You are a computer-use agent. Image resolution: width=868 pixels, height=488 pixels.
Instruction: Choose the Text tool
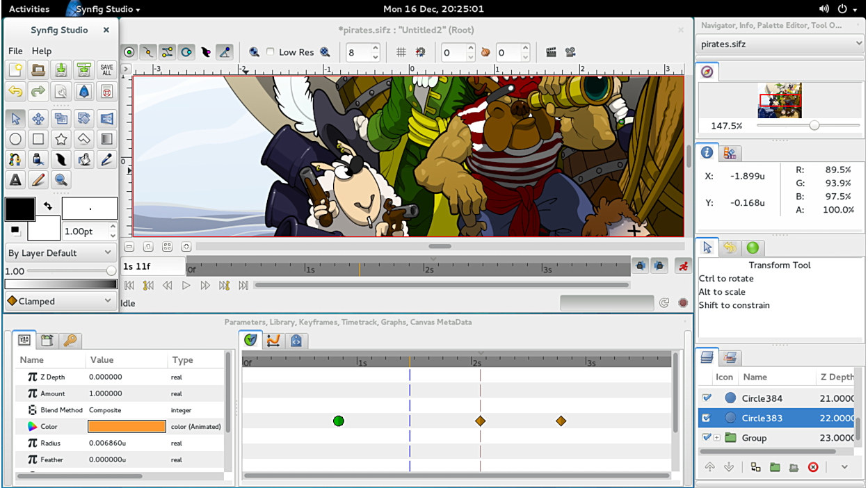pos(15,180)
